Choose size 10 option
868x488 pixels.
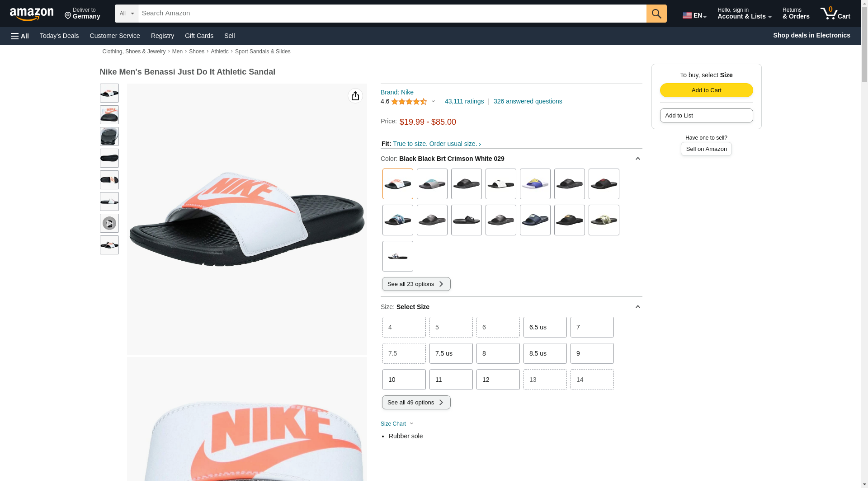click(404, 380)
